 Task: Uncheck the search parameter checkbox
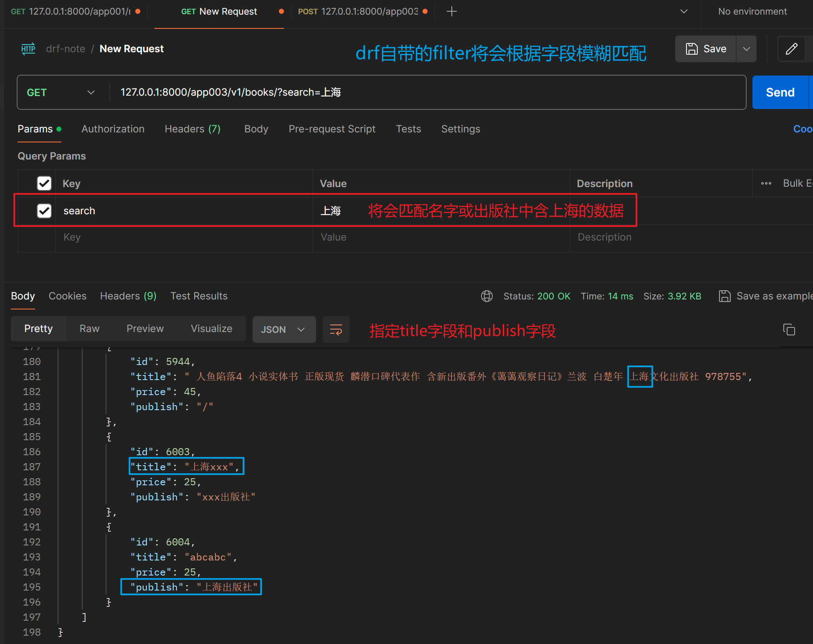coord(44,211)
